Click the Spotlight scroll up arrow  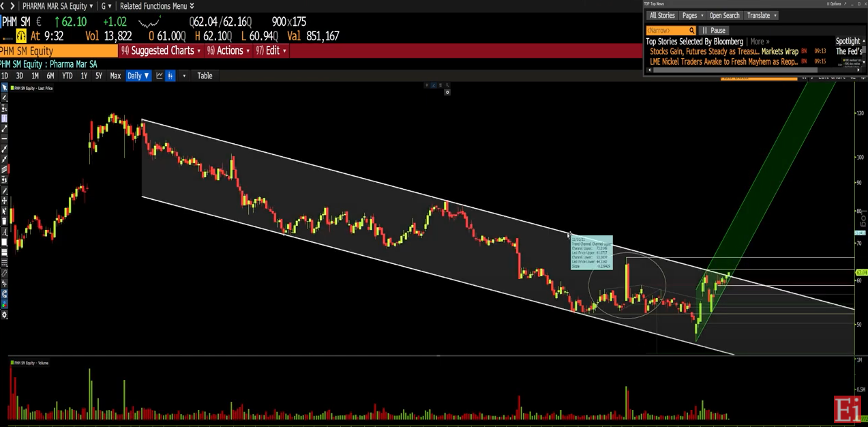pos(864,41)
